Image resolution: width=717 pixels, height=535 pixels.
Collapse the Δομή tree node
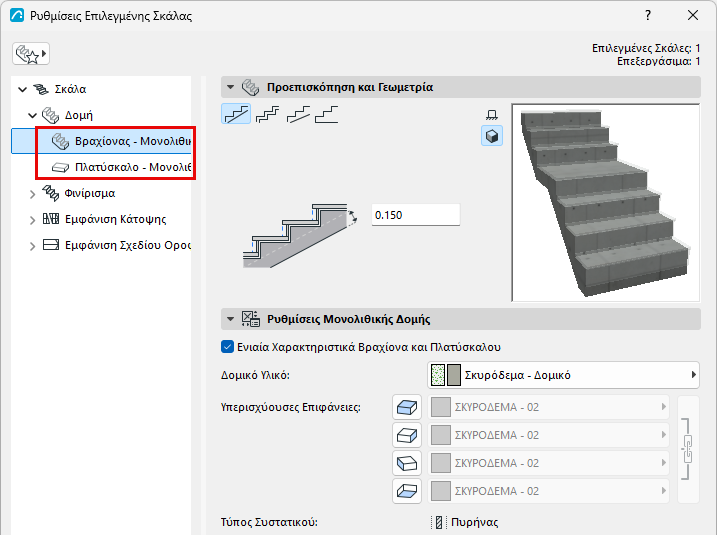coord(32,115)
